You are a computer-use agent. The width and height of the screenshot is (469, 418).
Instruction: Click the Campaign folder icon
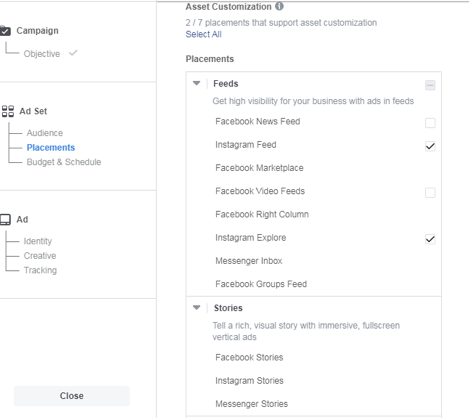pyautogui.click(x=5, y=31)
